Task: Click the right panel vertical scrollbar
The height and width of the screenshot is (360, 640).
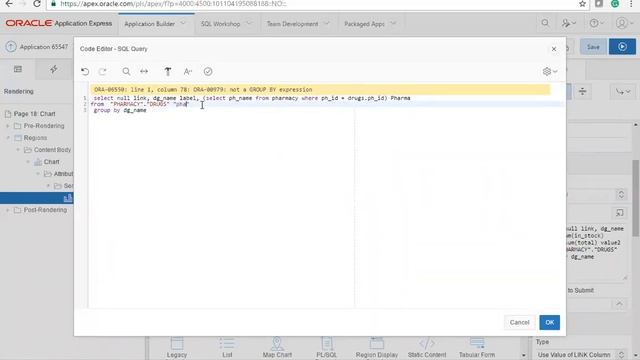Action: (x=636, y=198)
